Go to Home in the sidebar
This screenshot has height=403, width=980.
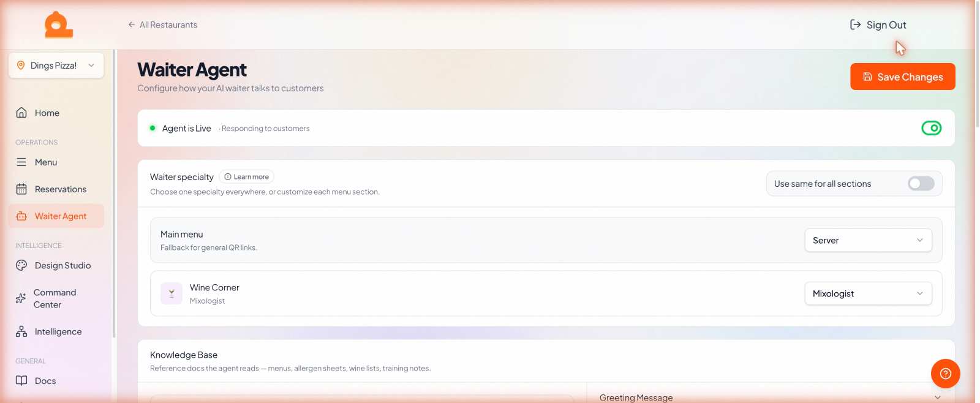[x=56, y=113]
